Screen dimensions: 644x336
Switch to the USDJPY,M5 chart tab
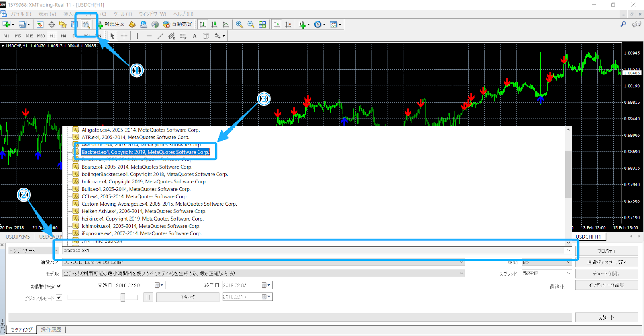coord(18,237)
